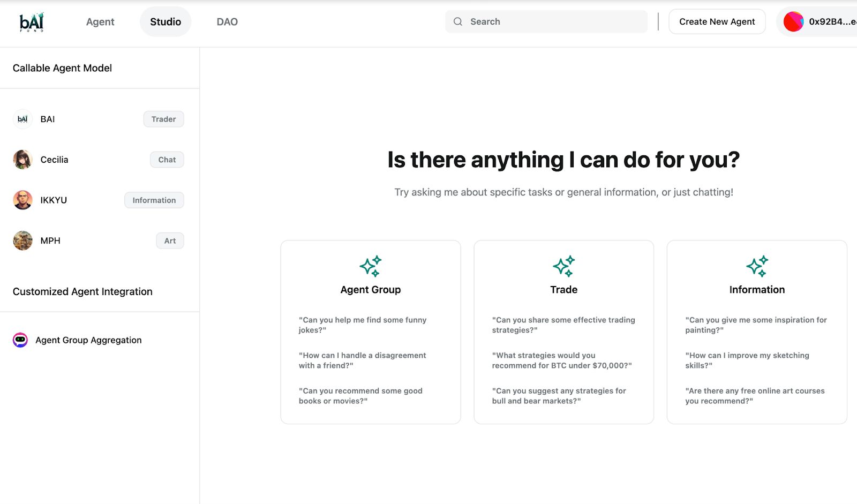Switch to the Agent tab
Screen dimensions: 857x504
[100, 22]
